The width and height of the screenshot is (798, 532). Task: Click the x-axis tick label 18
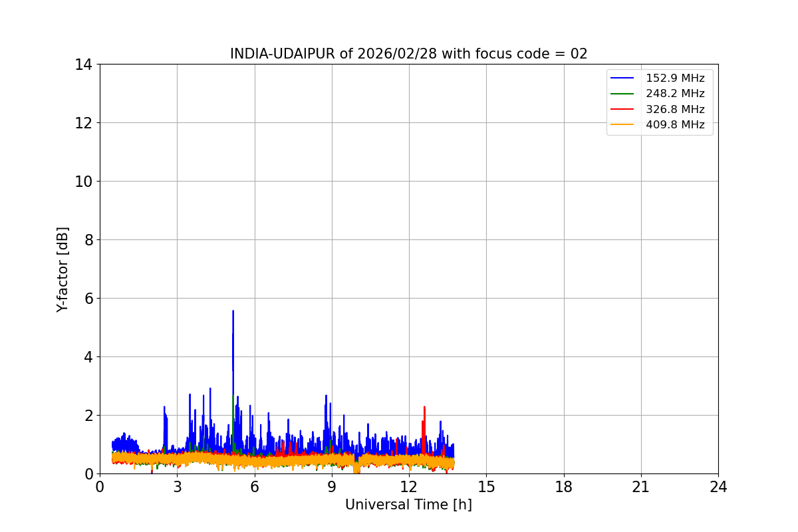click(564, 487)
